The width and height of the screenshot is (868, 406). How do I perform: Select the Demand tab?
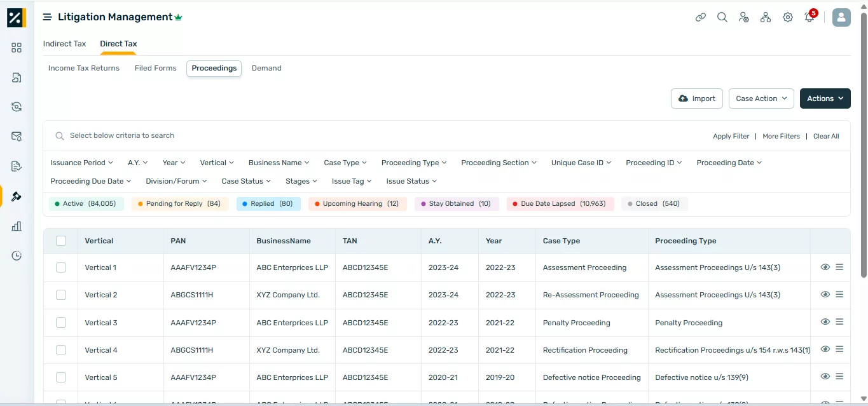266,68
